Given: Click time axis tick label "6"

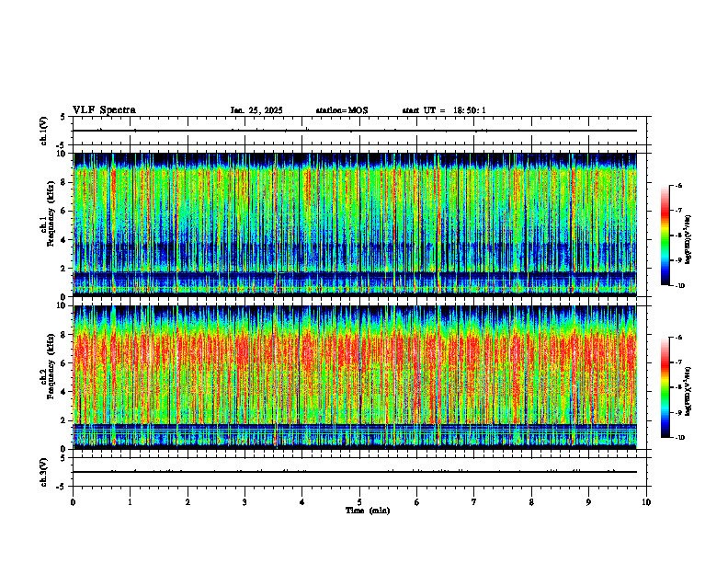Looking at the screenshot, I should tap(417, 502).
